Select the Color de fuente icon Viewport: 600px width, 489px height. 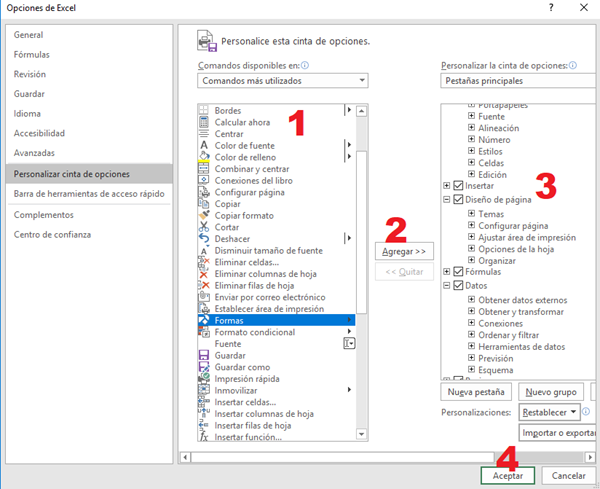[204, 145]
